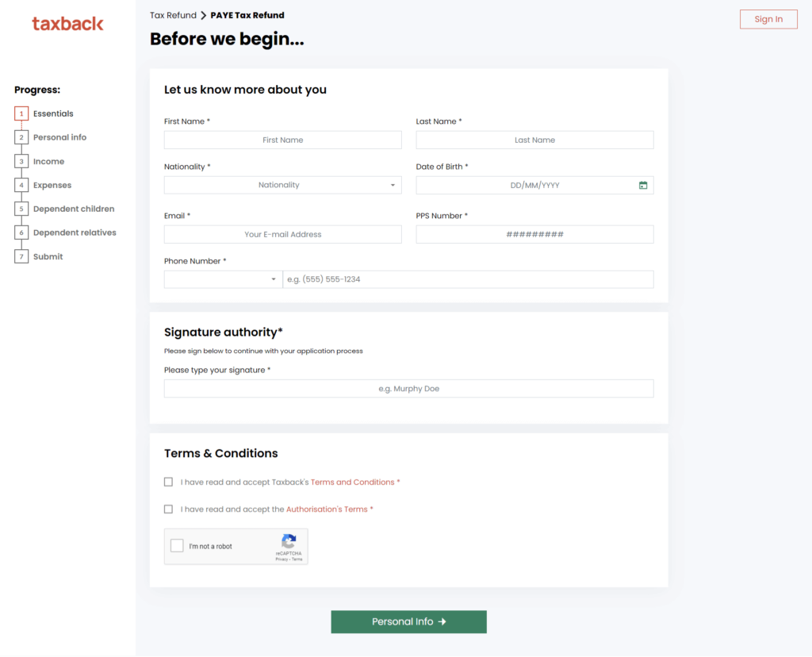The height and width of the screenshot is (657, 812).
Task: Click the breadcrumb chevron after Tax Refund
Action: pyautogui.click(x=203, y=16)
